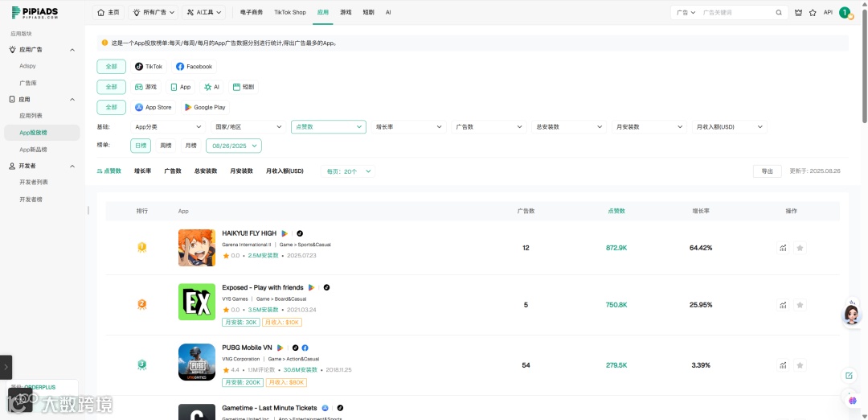
Task: Open the 点赞数 filter dropdown
Action: click(328, 127)
